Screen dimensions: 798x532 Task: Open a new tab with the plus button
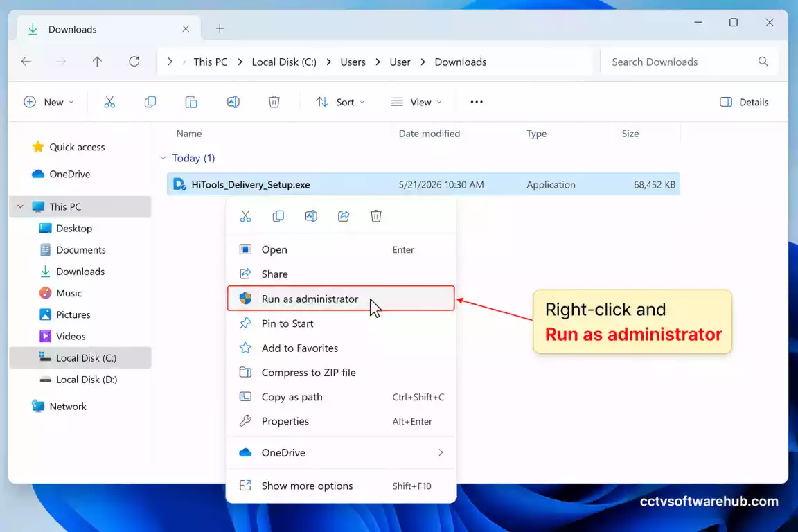(x=220, y=28)
